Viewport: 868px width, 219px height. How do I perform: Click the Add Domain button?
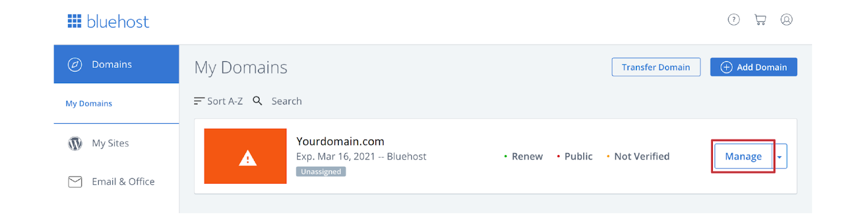click(754, 67)
